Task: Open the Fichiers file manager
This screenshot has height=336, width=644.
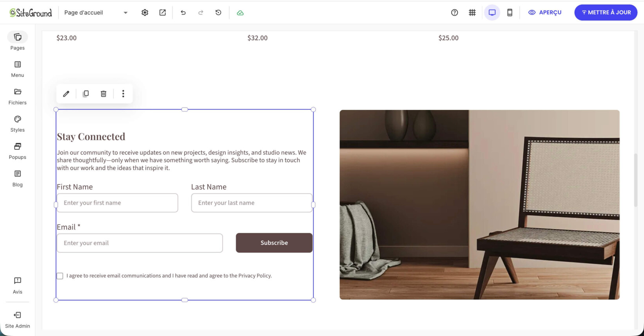Action: tap(18, 96)
